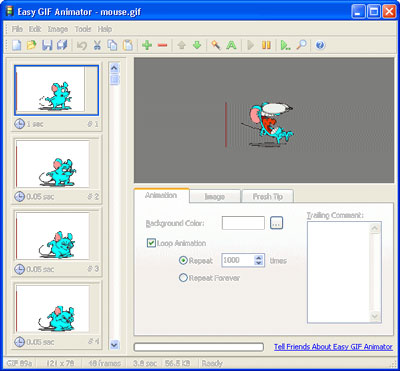
Task: Open the Image menu
Action: [58, 29]
